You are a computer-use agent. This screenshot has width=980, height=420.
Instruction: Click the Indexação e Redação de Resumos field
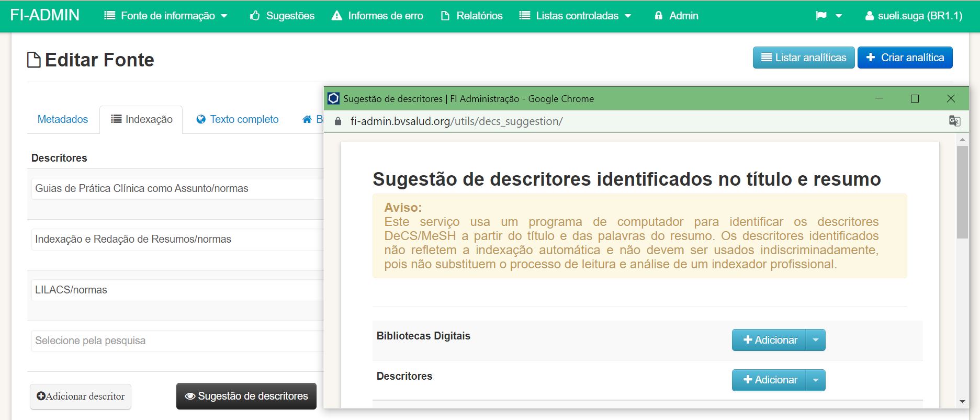(177, 239)
